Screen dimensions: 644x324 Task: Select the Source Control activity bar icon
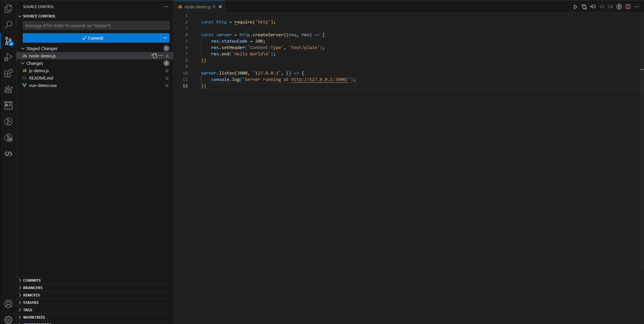[8, 41]
